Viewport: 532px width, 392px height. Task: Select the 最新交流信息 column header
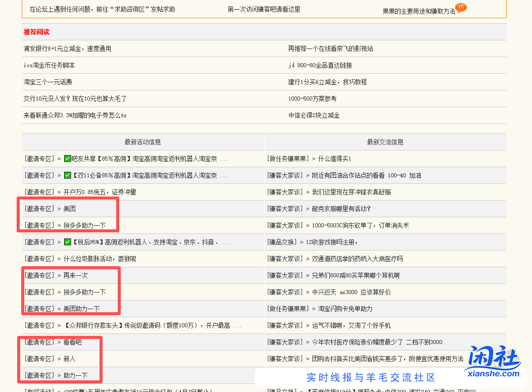pyautogui.click(x=384, y=142)
